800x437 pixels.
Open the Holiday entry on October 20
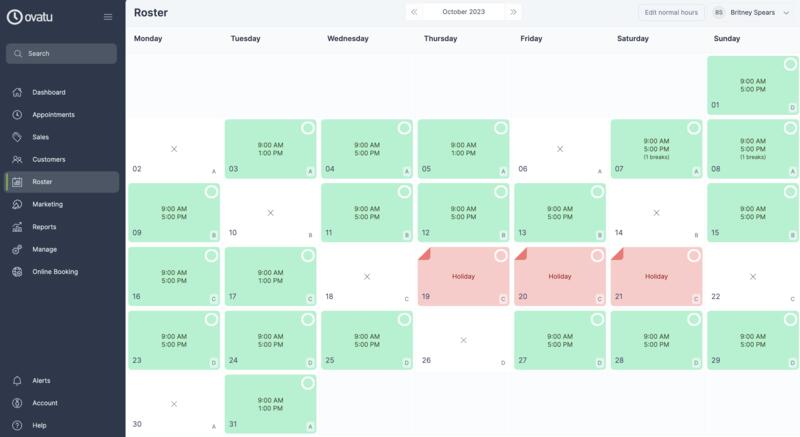(x=560, y=276)
